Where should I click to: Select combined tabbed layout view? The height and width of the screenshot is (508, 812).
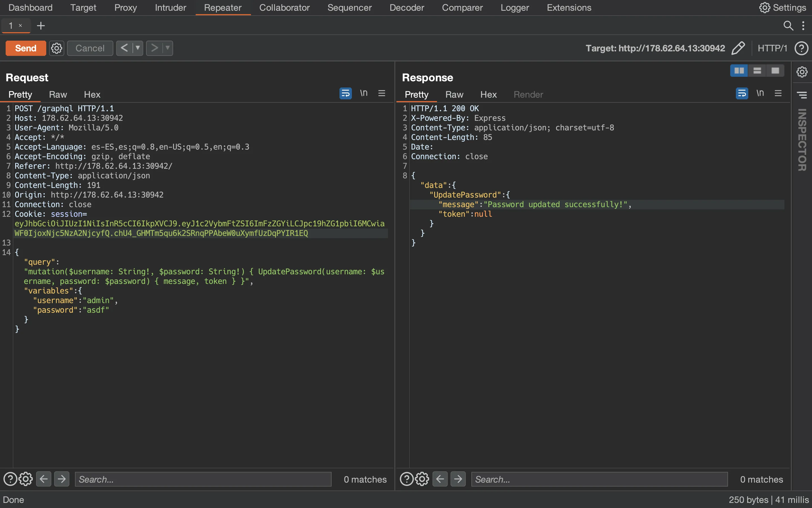point(775,71)
